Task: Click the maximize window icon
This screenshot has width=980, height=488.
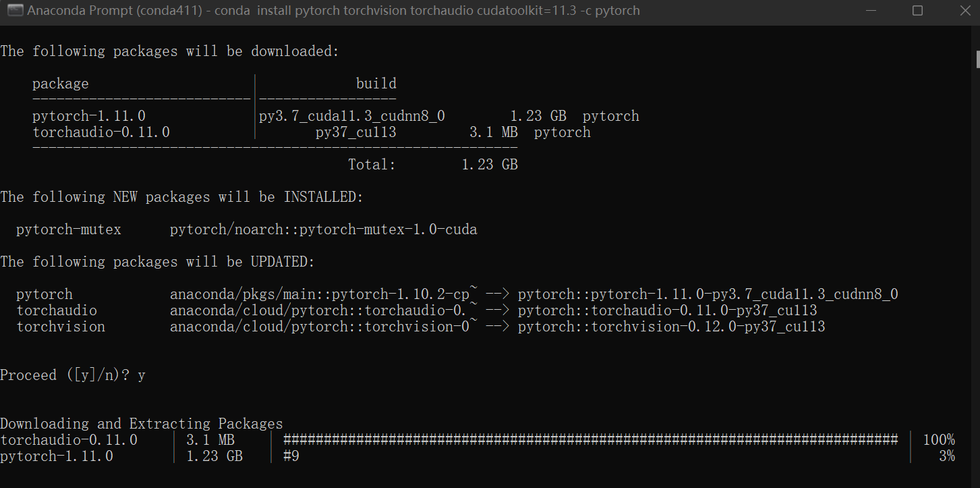Action: click(917, 10)
